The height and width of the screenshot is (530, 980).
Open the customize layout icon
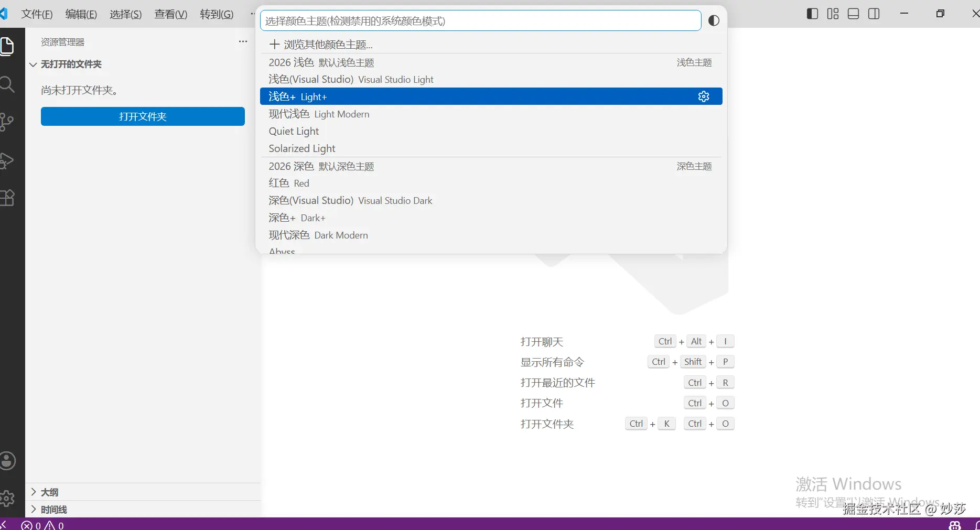click(833, 14)
